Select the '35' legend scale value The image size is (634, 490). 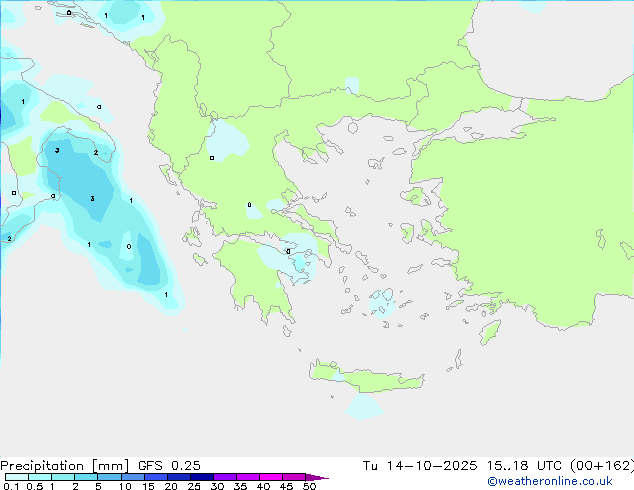[240, 486]
